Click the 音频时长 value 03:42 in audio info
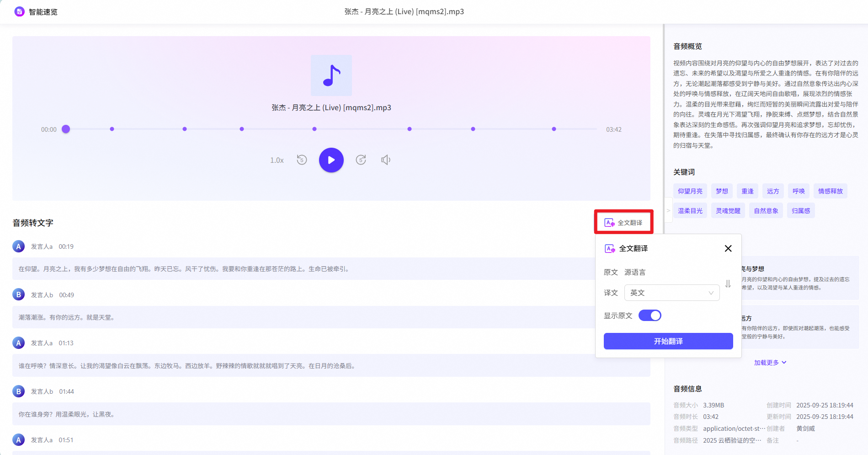Image resolution: width=868 pixels, height=455 pixels. click(x=711, y=417)
